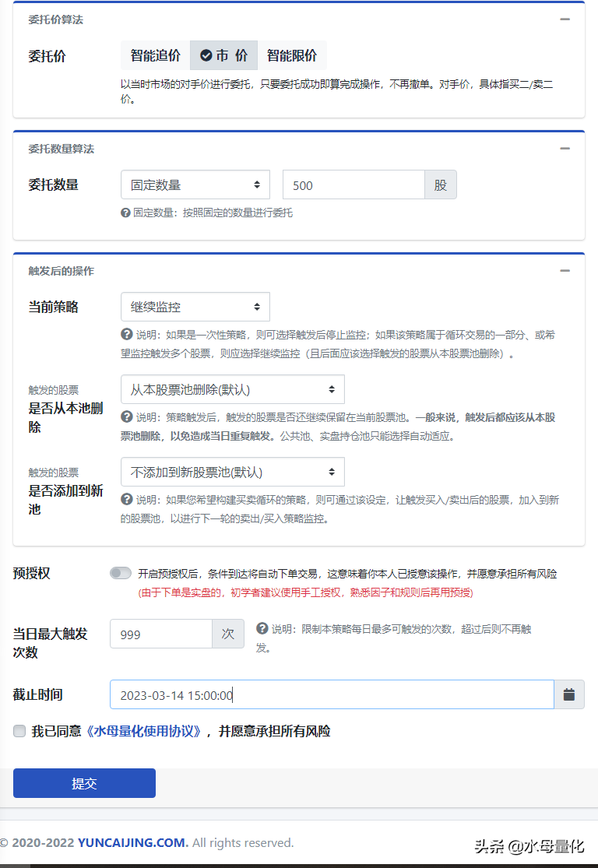Screen dimensions: 598x868
Task: Edit the 当日最大触发次数 field showing 999
Action: tap(161, 634)
